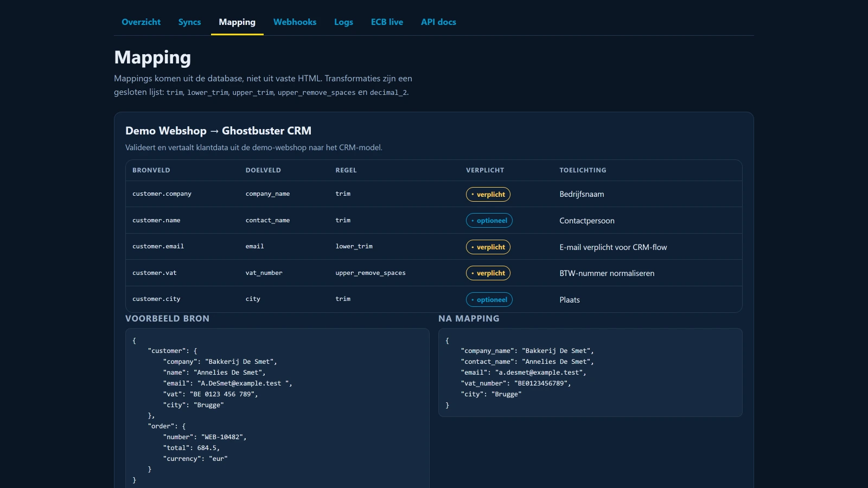Click the source JSON "vat" line
The height and width of the screenshot is (488, 868).
click(210, 394)
